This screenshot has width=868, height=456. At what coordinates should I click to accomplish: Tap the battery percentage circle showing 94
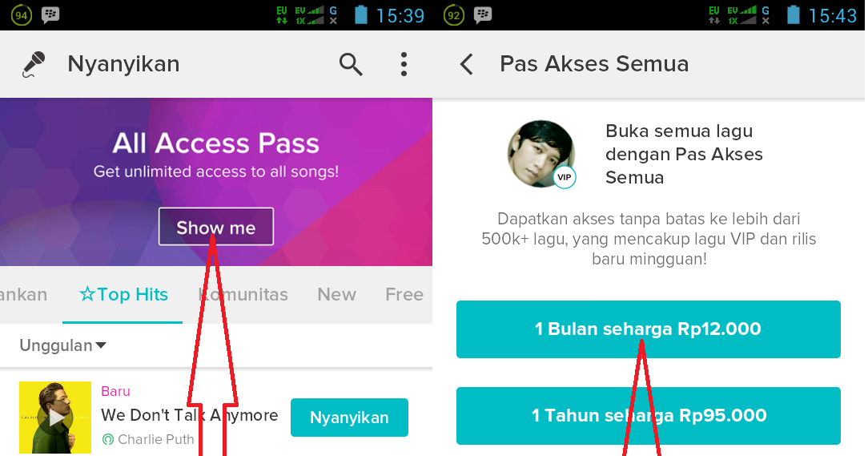[x=21, y=15]
